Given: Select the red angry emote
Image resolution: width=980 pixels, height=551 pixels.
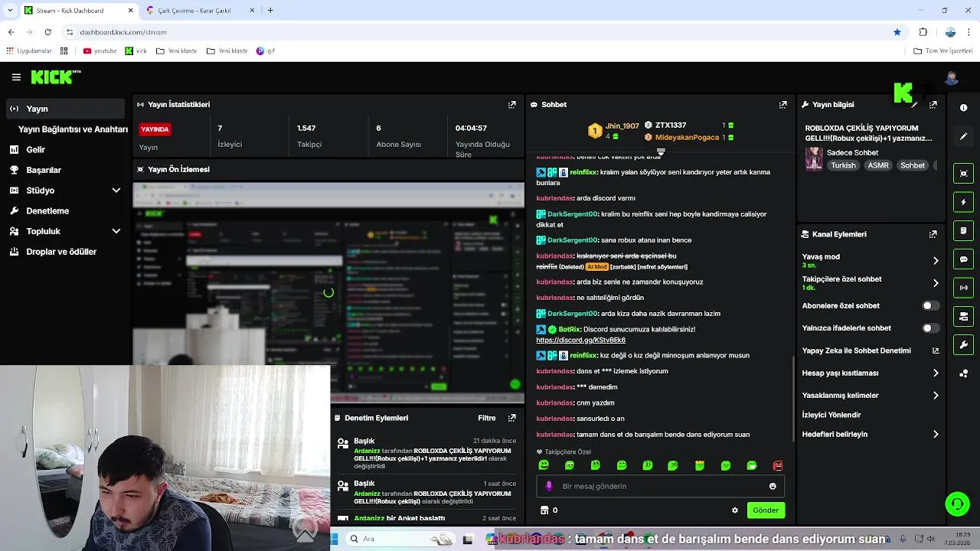Looking at the screenshot, I should point(778,465).
